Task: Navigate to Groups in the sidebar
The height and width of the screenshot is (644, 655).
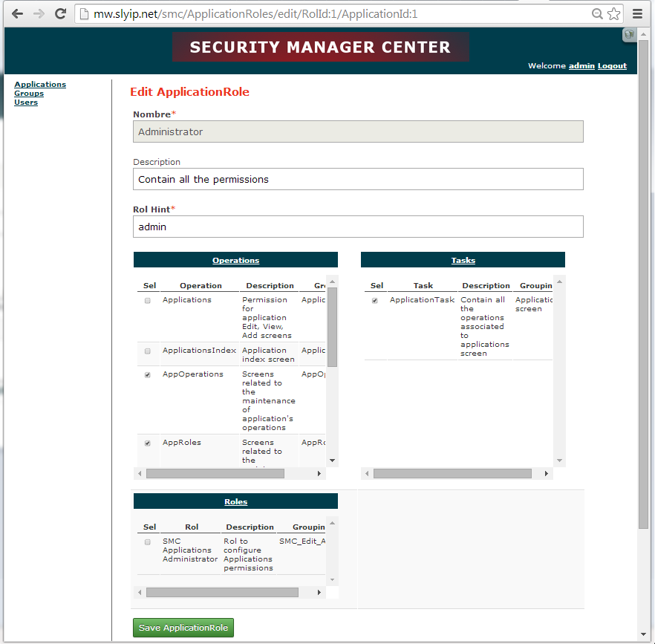Action: coord(29,93)
